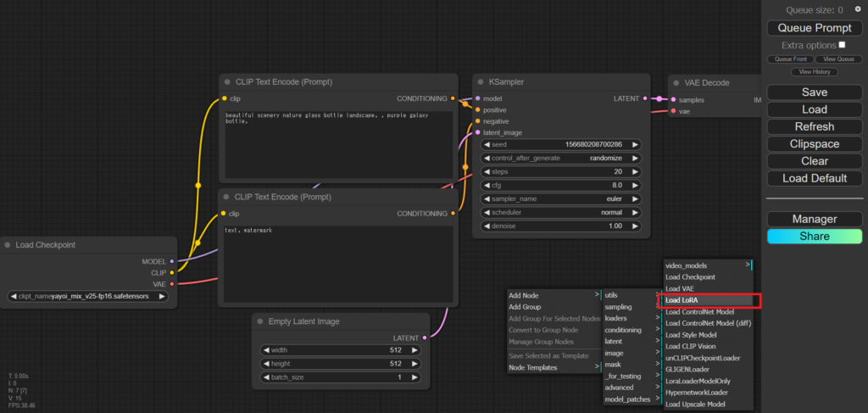Click the denoise value slider
The width and height of the screenshot is (868, 413).
tap(557, 226)
